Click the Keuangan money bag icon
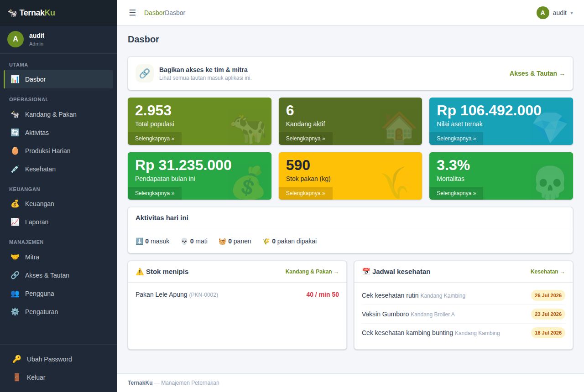Image resolution: width=584 pixels, height=392 pixels. point(15,204)
